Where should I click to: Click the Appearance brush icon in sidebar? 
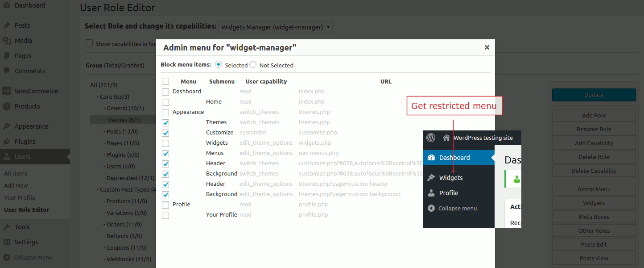[x=7, y=126]
